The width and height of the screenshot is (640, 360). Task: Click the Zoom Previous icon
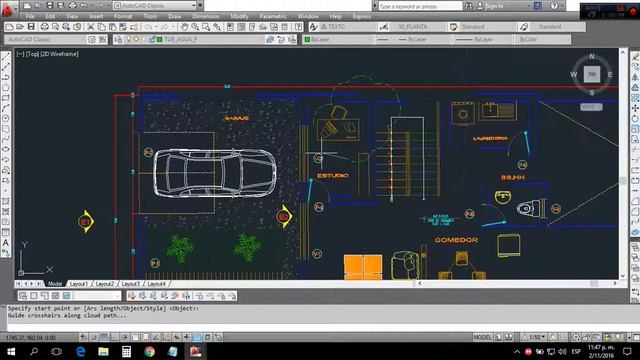point(217,27)
